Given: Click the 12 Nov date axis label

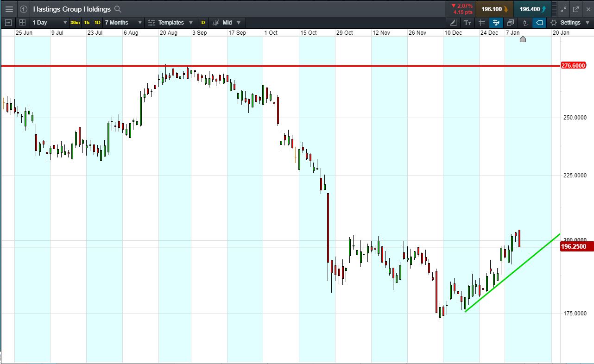Looking at the screenshot, I should click(381, 33).
